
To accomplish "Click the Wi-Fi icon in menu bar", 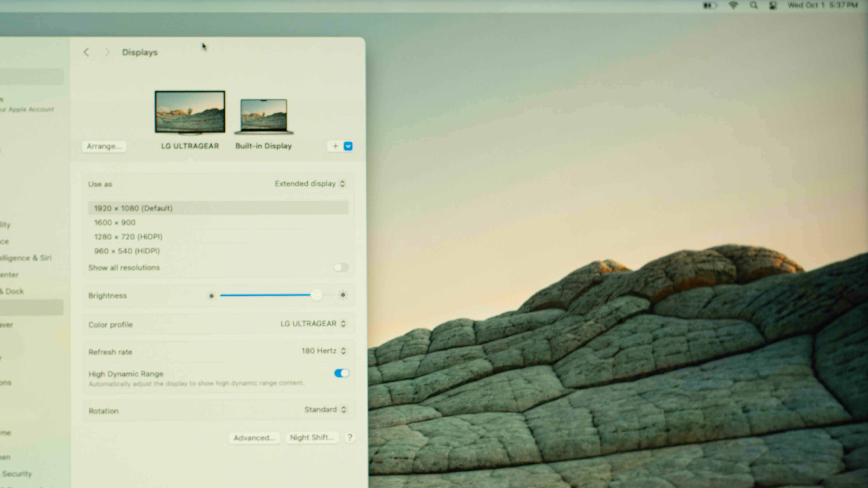I will (733, 5).
